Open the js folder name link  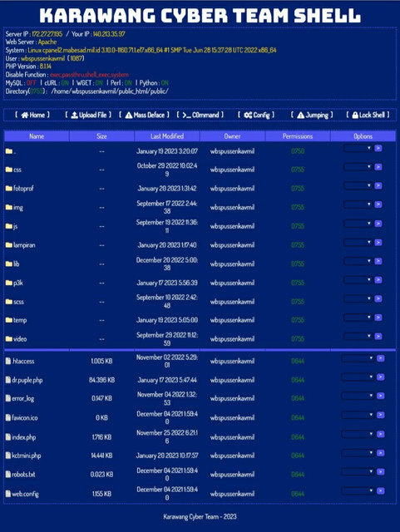tap(15, 226)
